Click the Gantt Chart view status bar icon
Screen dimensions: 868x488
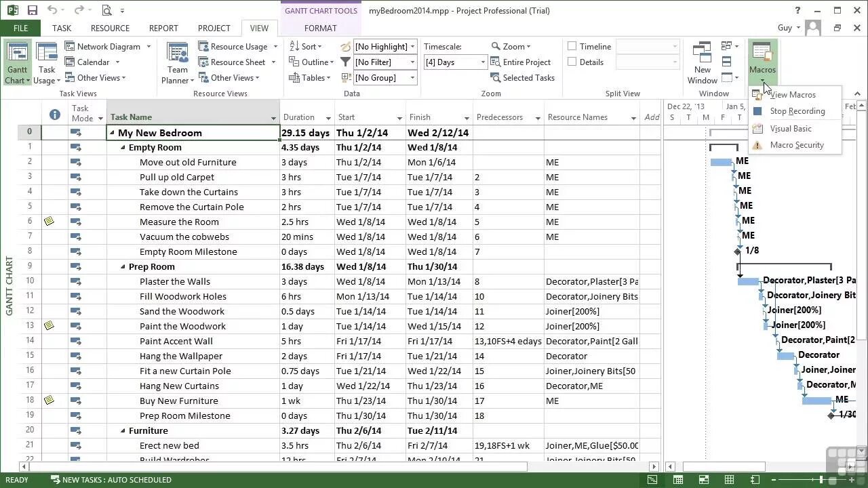coord(652,480)
